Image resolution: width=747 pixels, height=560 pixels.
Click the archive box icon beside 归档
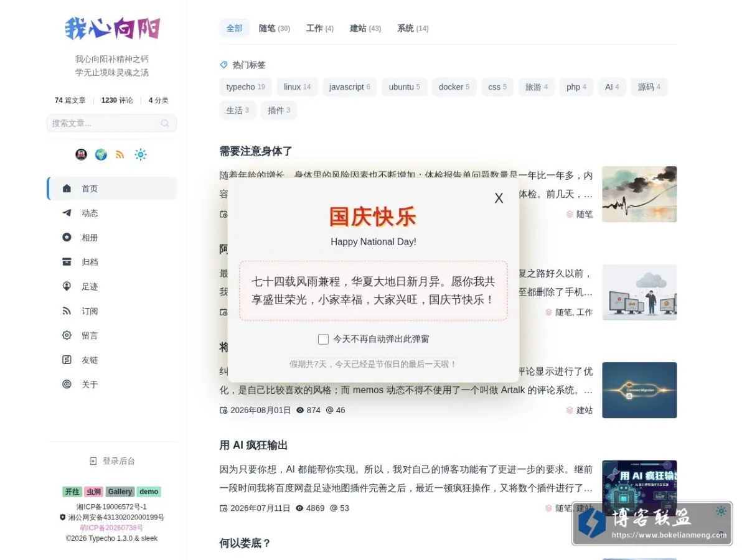pos(67,262)
